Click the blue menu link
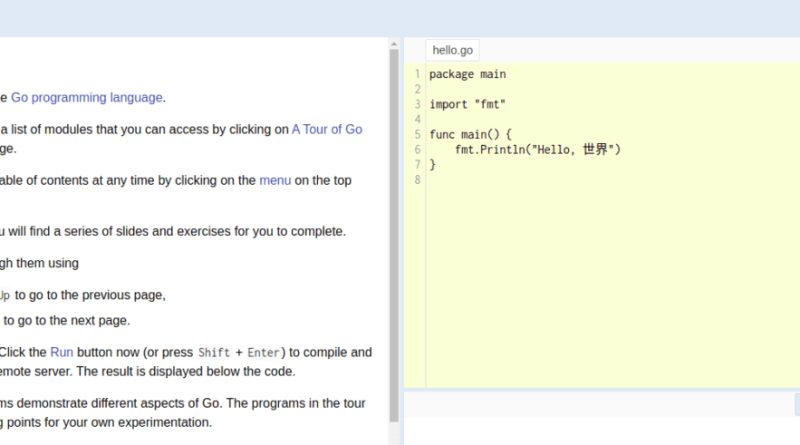This screenshot has width=800, height=445. (275, 181)
